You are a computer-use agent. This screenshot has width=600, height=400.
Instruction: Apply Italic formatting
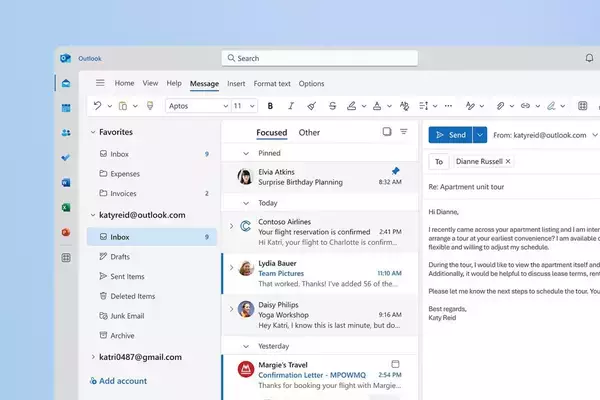click(290, 105)
